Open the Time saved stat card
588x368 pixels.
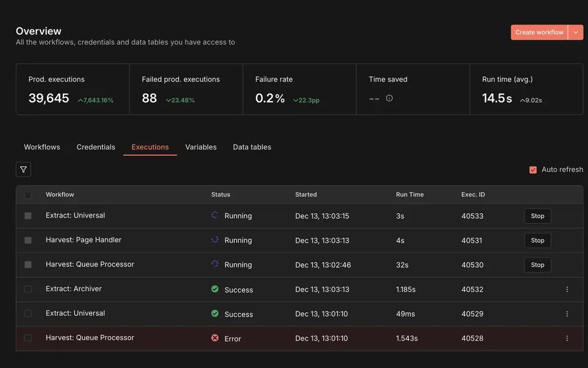click(412, 89)
